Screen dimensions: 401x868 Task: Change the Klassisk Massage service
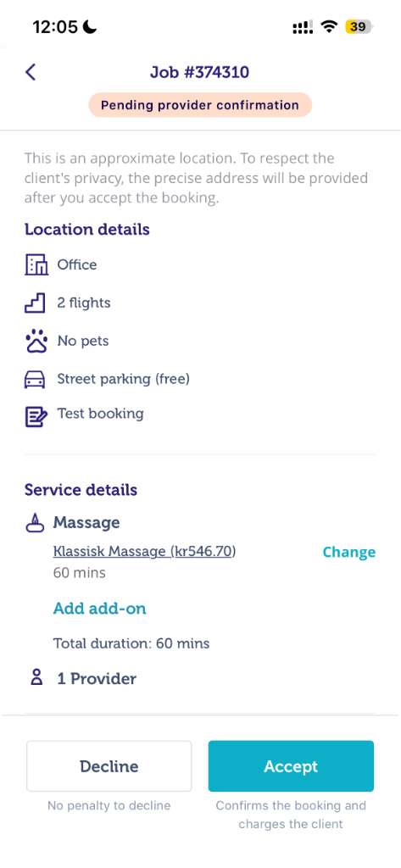349,552
